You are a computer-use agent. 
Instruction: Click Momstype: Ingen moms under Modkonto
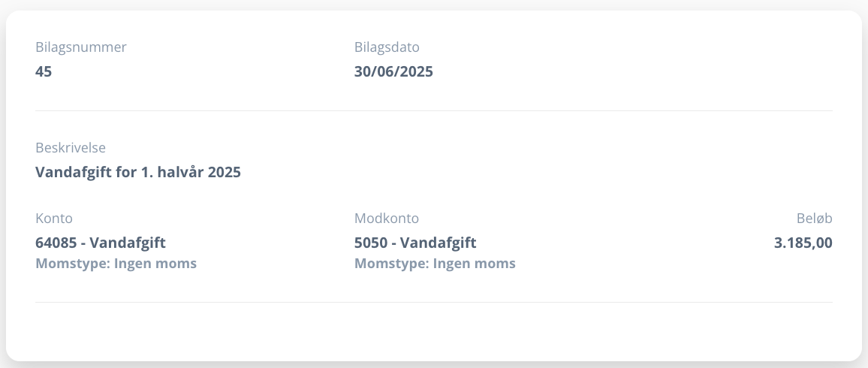[x=435, y=264]
